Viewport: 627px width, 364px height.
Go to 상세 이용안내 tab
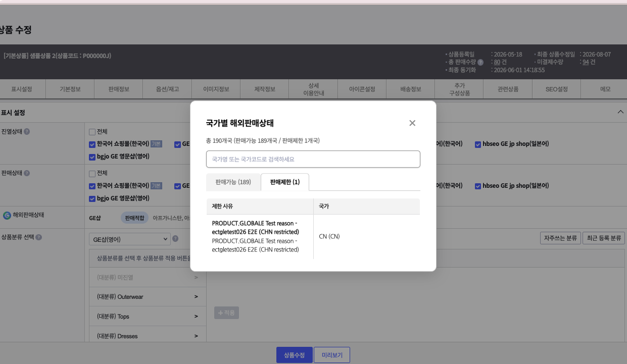pos(313,89)
